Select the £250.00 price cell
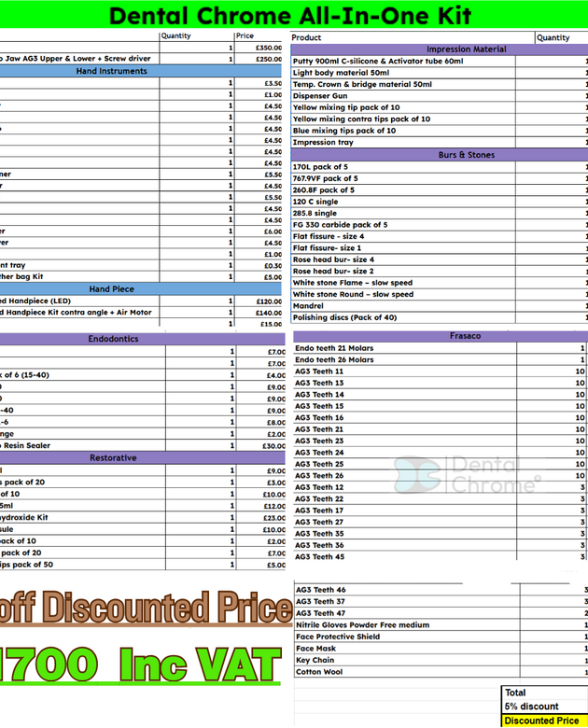 (269, 60)
